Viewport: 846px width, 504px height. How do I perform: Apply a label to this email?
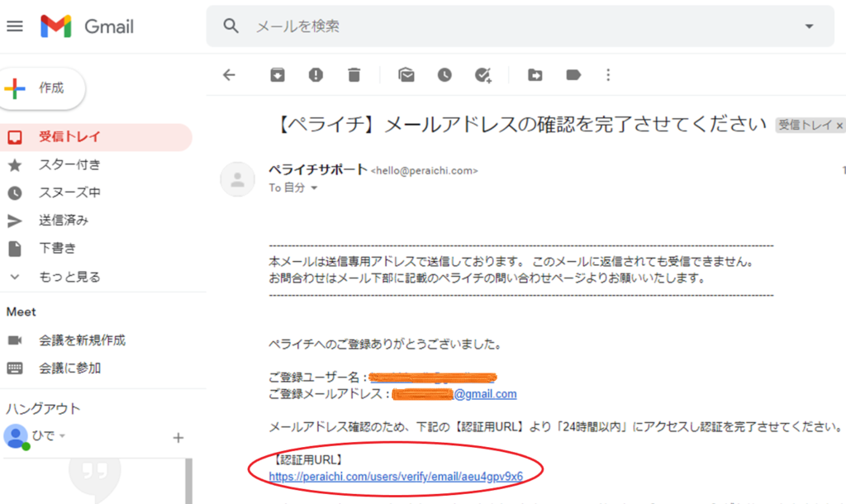573,75
